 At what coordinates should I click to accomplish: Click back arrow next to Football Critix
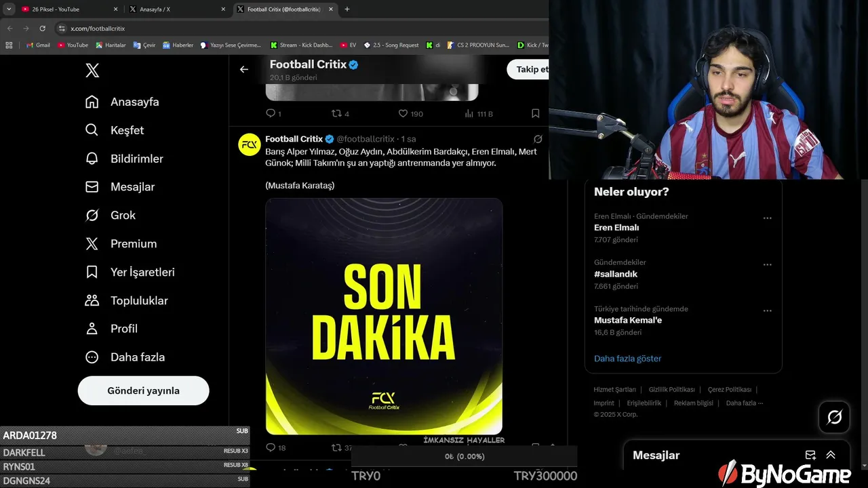click(x=244, y=69)
